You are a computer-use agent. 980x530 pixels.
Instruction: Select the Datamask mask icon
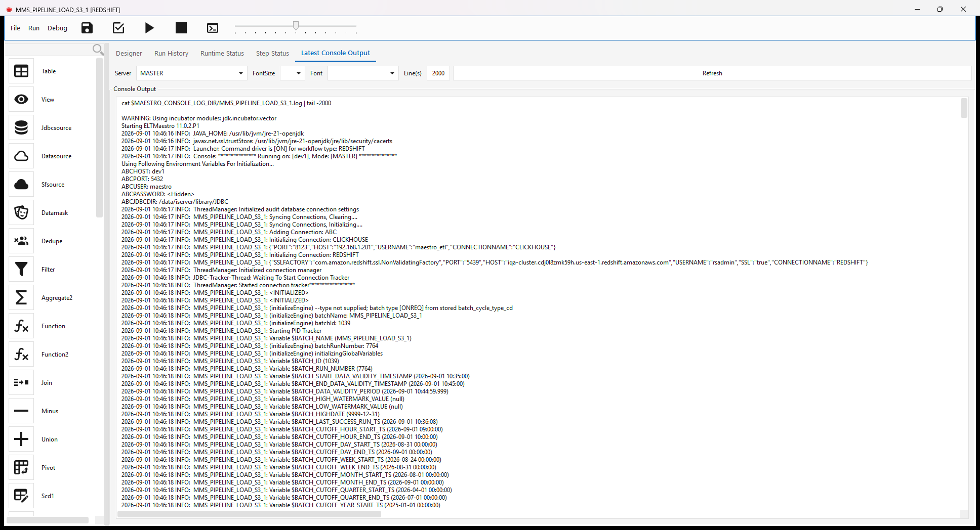(21, 213)
